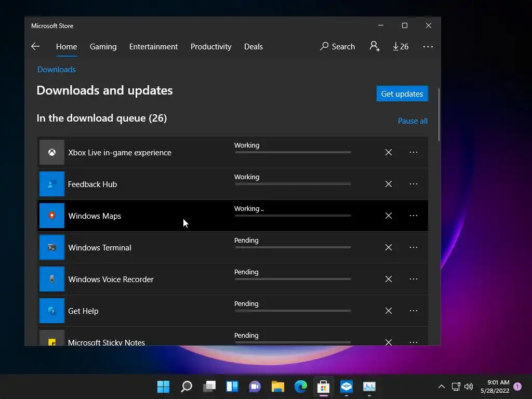Open the See more menu in the Store header

point(428,46)
